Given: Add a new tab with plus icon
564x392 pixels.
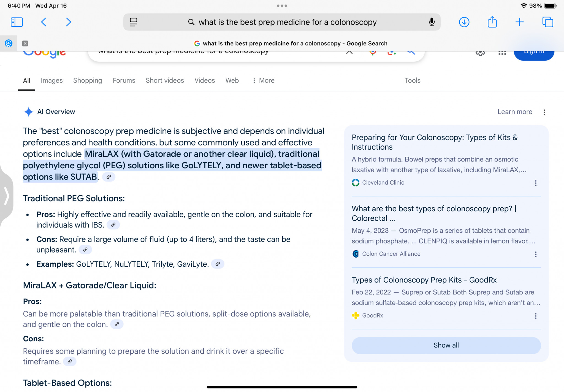Looking at the screenshot, I should (520, 22).
